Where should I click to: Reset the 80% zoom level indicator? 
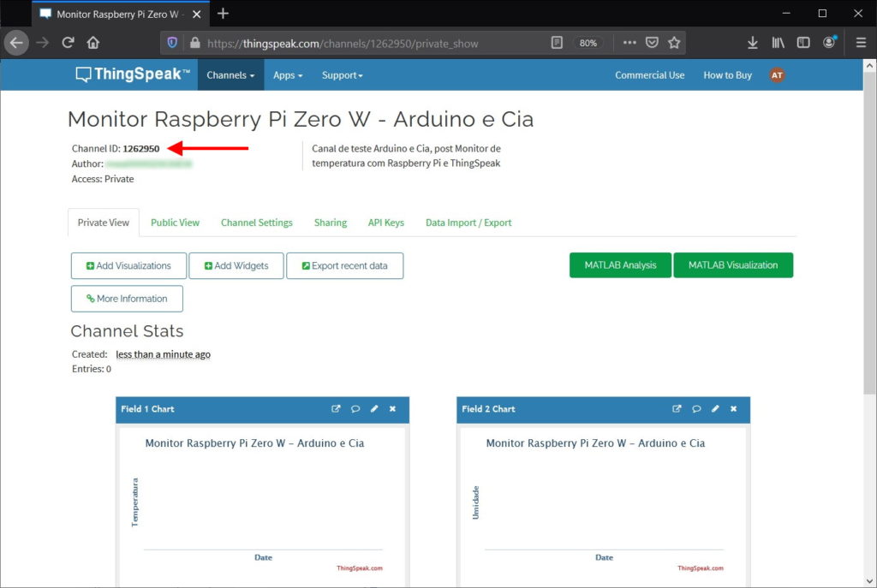point(588,43)
